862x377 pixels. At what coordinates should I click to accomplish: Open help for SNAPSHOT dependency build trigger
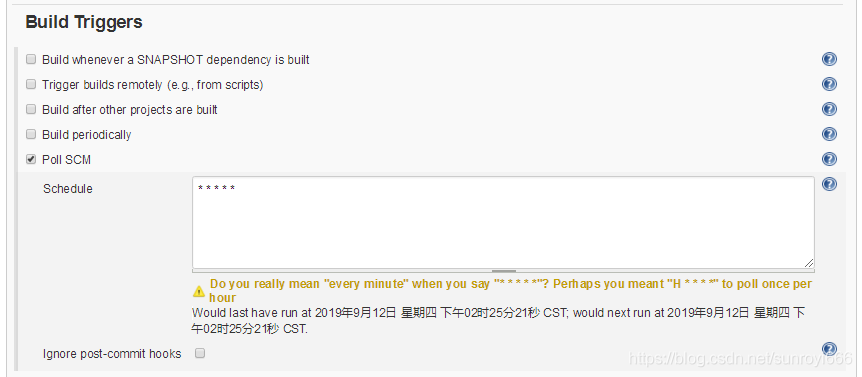[x=829, y=59]
